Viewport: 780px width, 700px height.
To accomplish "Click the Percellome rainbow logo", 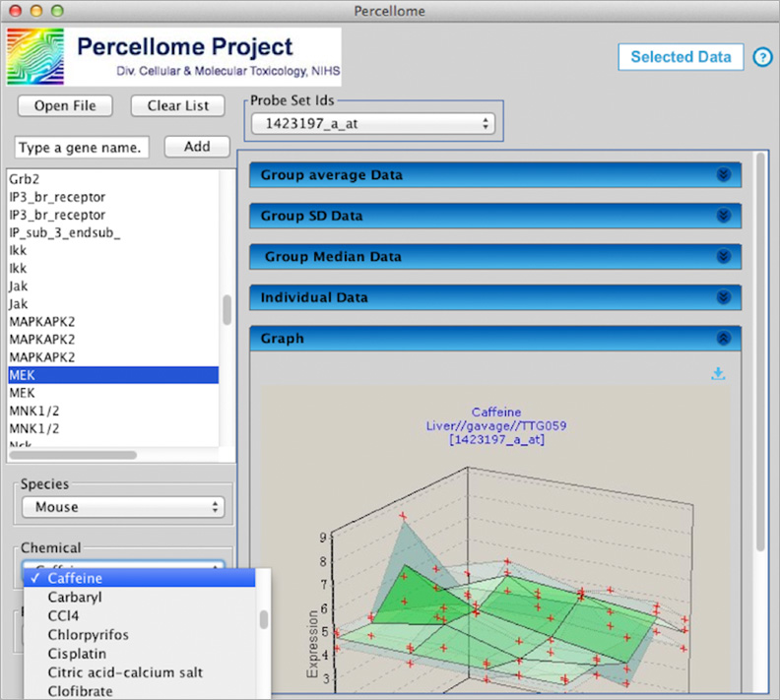I will [35, 56].
